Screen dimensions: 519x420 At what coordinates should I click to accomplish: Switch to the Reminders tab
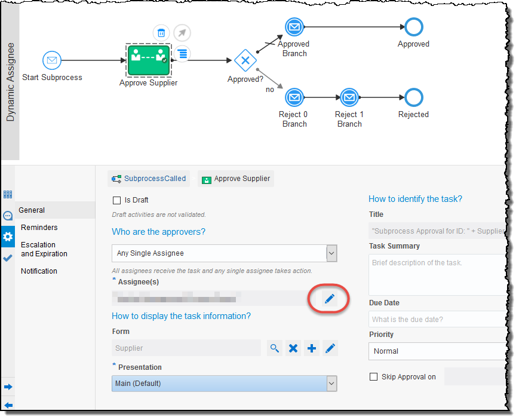(39, 228)
